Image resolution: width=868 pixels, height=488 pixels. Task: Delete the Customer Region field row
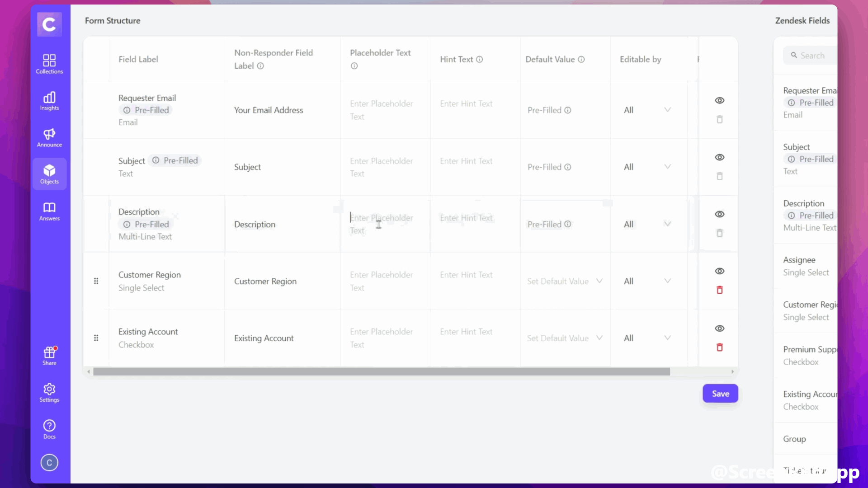(x=719, y=290)
